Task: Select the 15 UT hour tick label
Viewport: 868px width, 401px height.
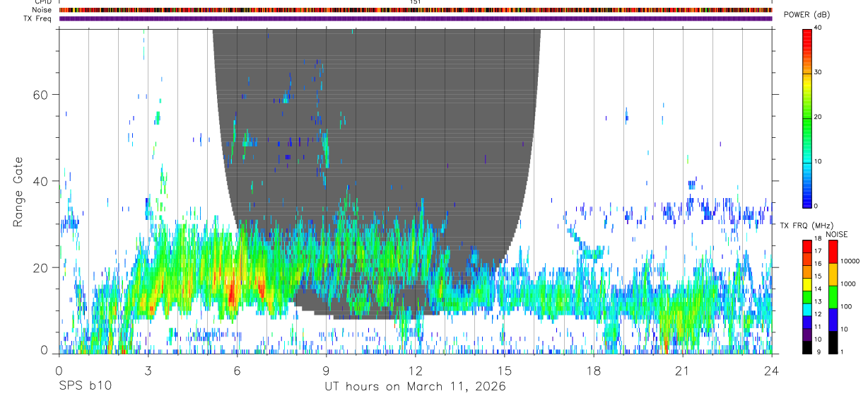Action: click(x=505, y=370)
